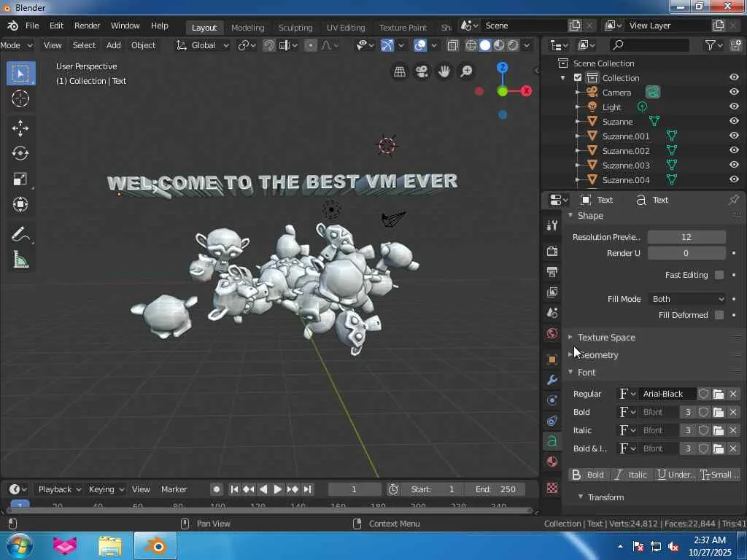Adjust the Resolution Preview value 12

(x=686, y=237)
